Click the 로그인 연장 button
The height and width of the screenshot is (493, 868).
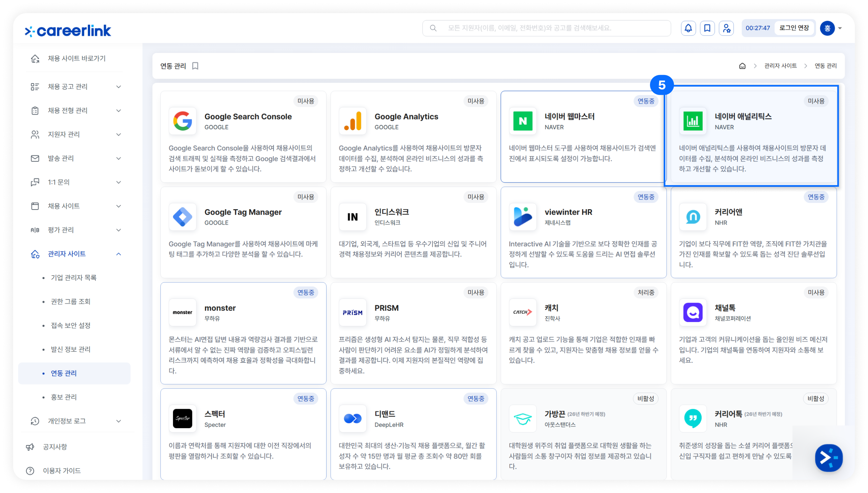(794, 28)
